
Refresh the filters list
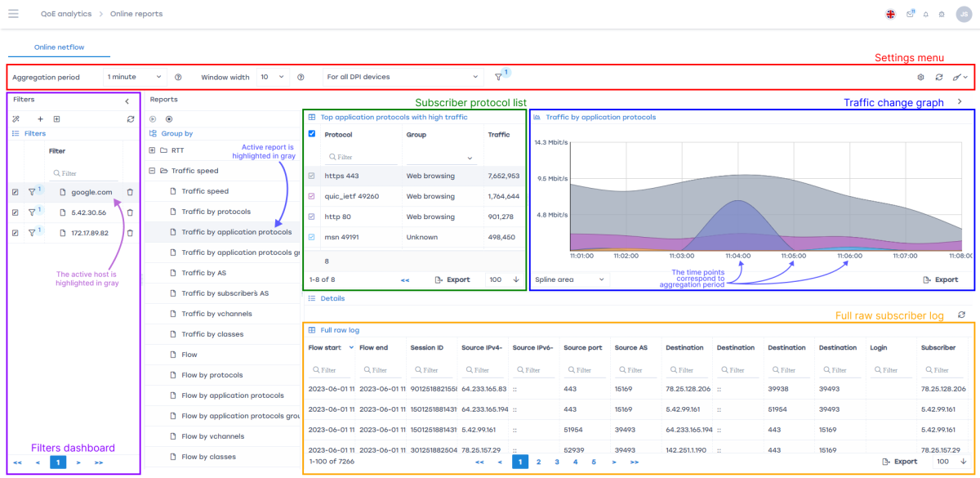[x=131, y=119]
